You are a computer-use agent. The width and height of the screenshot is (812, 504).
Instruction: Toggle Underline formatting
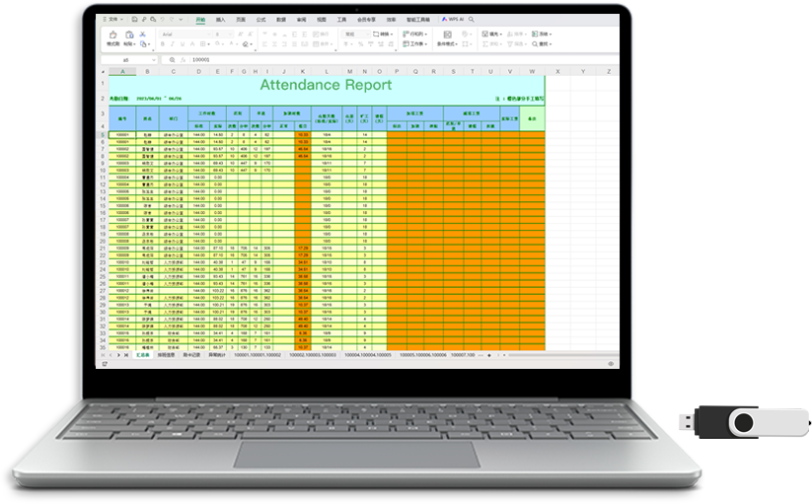(181, 44)
